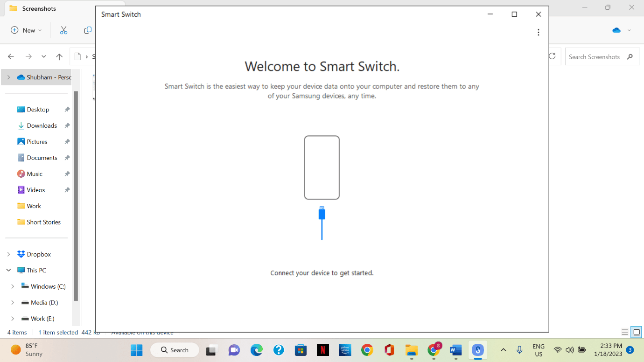
Task: Open recent locations dropdown chevron
Action: click(x=43, y=57)
